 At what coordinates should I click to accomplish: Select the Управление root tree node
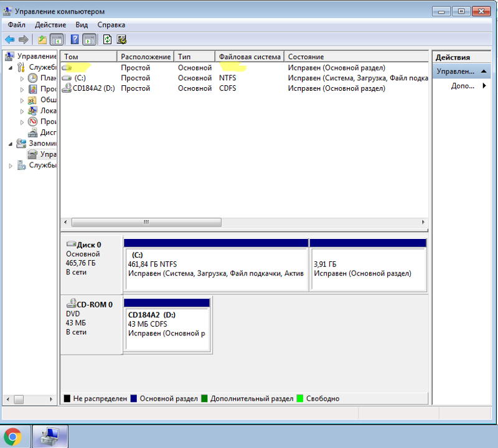point(37,56)
